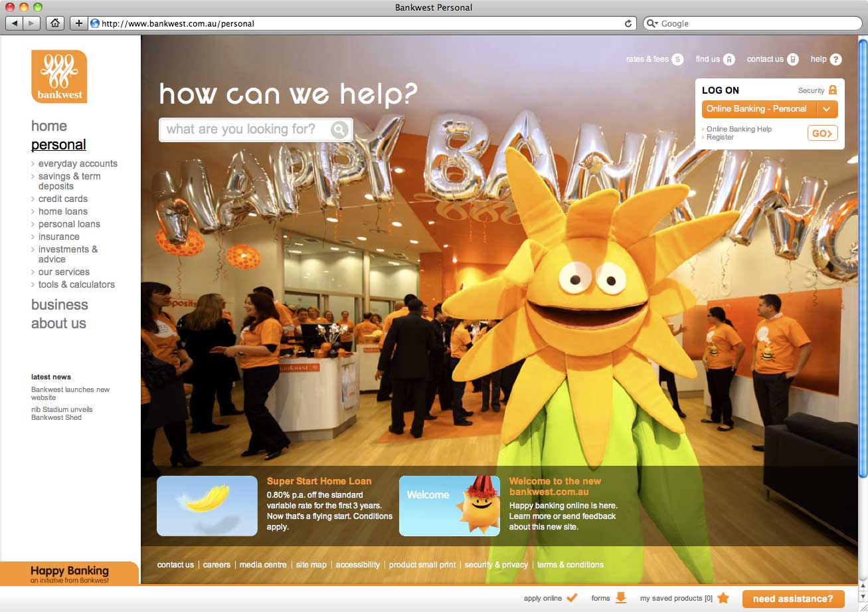Open Bankwest launches new website news
The width and height of the screenshot is (868, 612).
70,393
